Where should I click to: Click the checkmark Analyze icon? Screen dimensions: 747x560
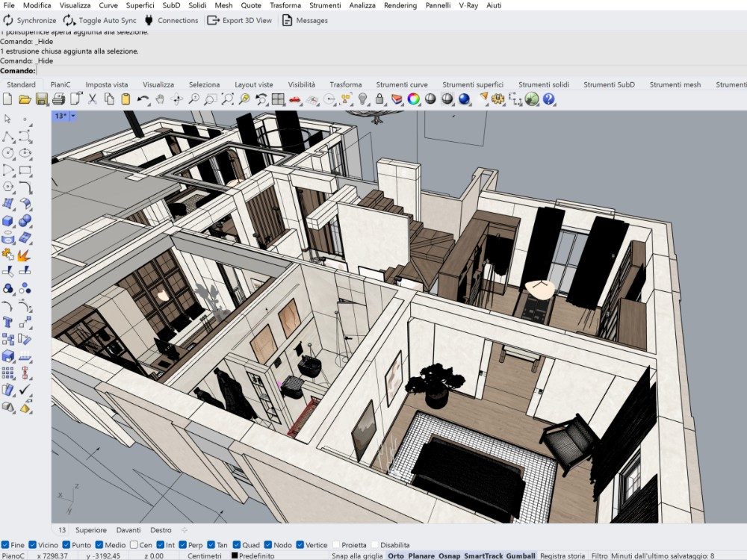point(25,390)
